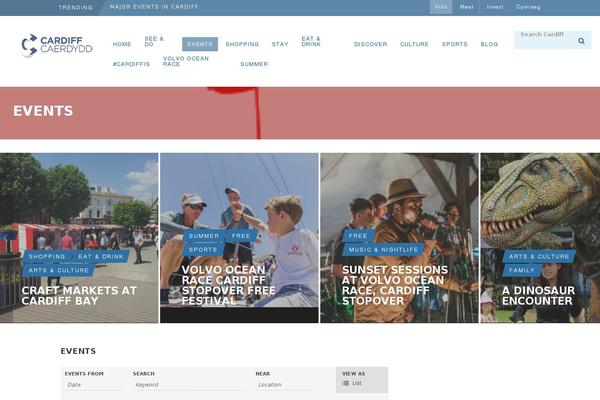Click the search magnifier icon
The height and width of the screenshot is (400, 600).
(581, 41)
